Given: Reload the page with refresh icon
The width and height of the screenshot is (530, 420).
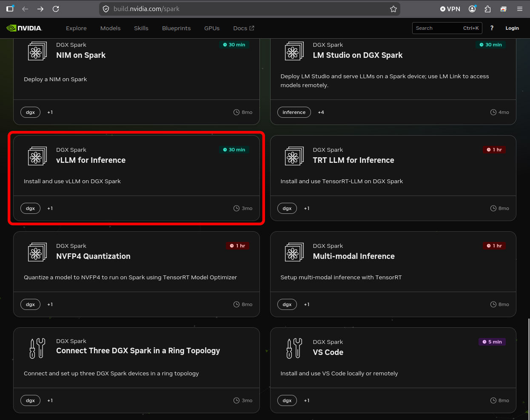Looking at the screenshot, I should 56,9.
